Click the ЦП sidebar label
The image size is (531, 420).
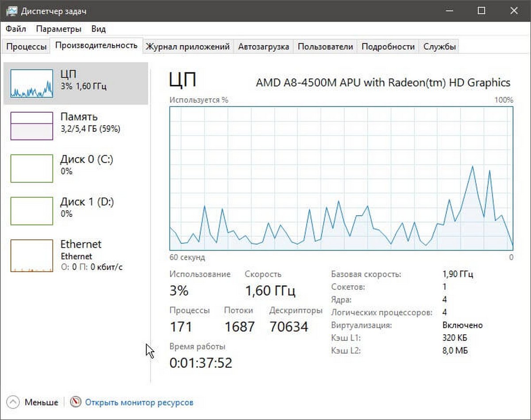pyautogui.click(x=69, y=74)
